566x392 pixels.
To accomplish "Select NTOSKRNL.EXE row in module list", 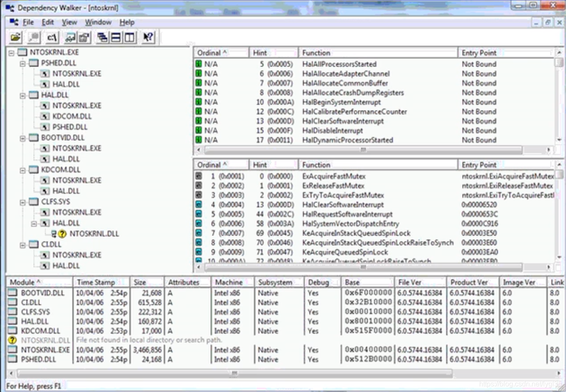I will click(285, 350).
